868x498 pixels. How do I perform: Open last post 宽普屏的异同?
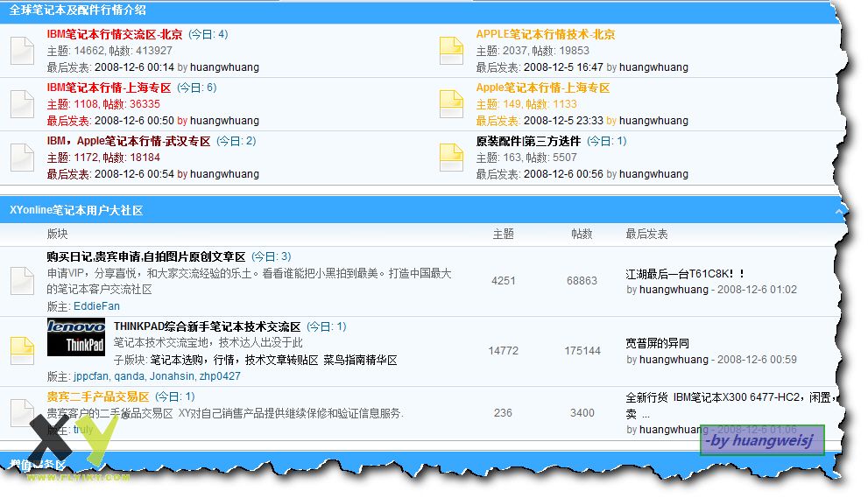(x=657, y=344)
